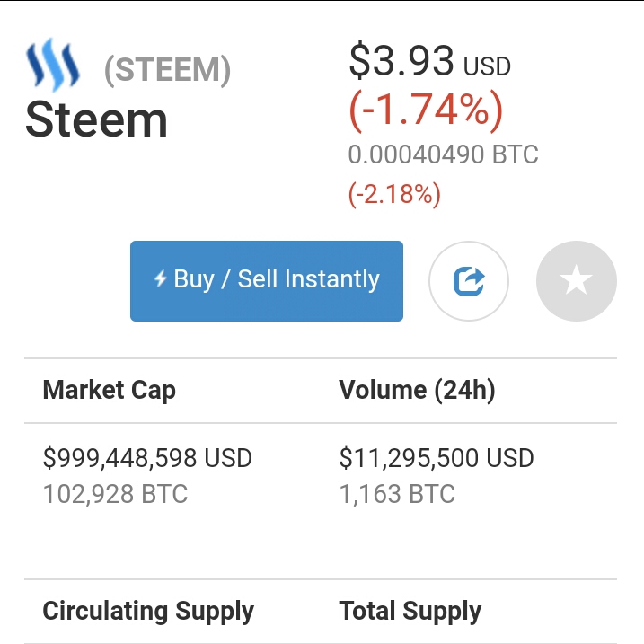Click the lightning bolt icon
This screenshot has height=644, width=644.
pos(161,279)
